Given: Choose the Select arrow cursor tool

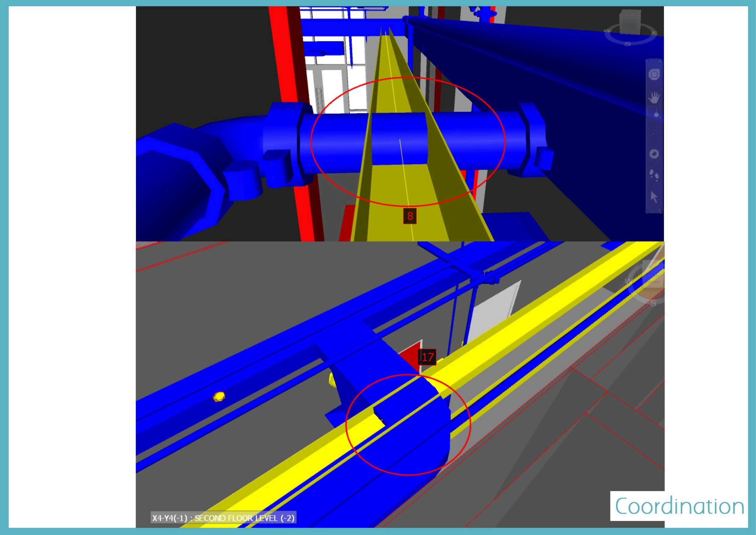Looking at the screenshot, I should (654, 197).
